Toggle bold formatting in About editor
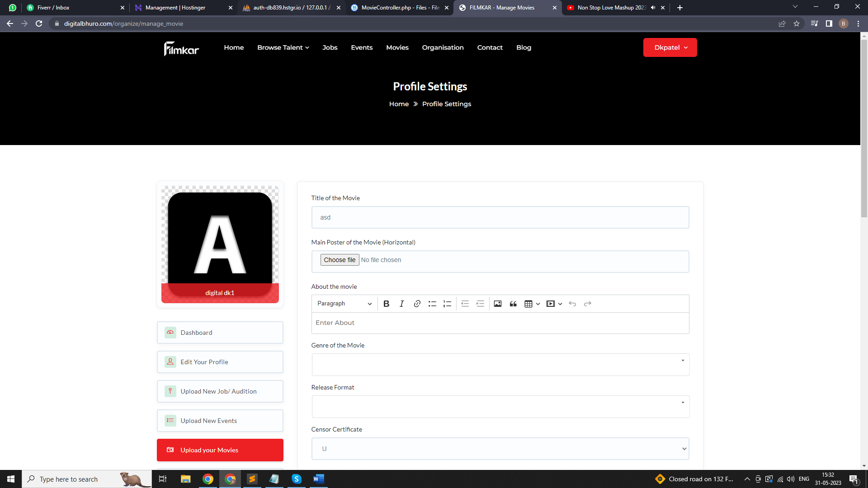868x488 pixels. click(386, 304)
